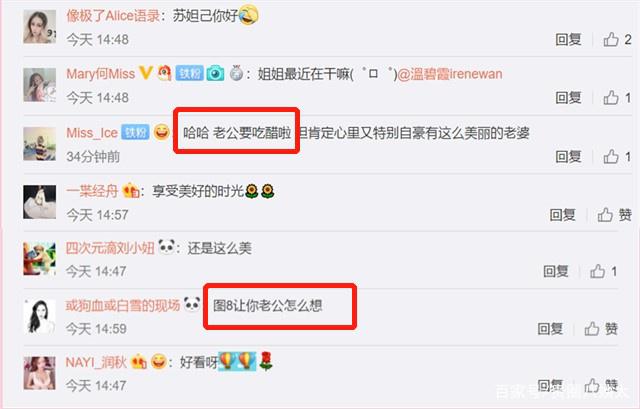Give thumbs-up to 或狗血或白雪的现场 comment

(x=601, y=329)
